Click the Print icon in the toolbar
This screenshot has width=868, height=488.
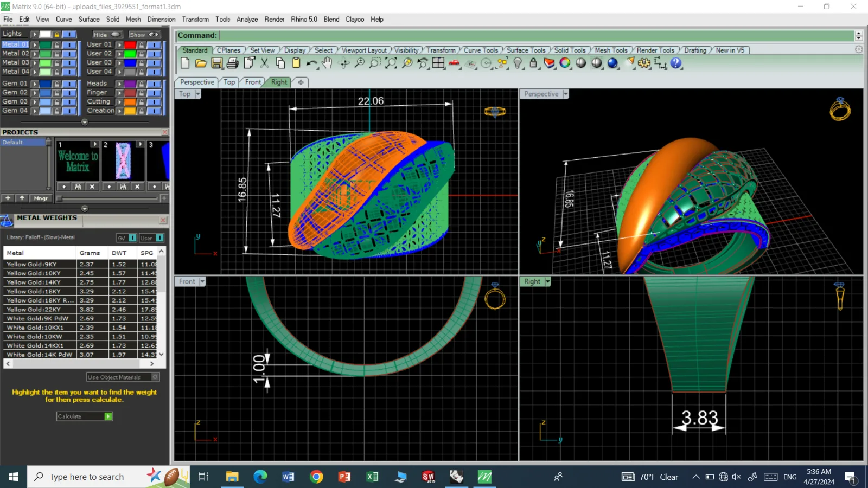click(x=233, y=63)
